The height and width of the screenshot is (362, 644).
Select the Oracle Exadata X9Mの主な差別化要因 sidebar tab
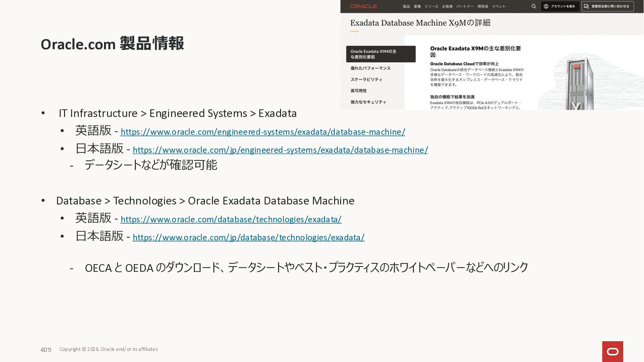tap(381, 54)
